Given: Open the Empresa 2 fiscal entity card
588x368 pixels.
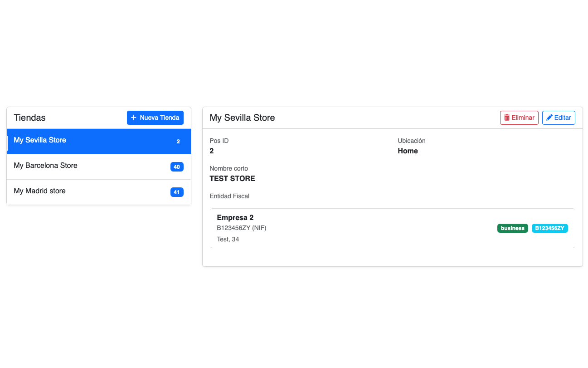Looking at the screenshot, I should coord(235,218).
